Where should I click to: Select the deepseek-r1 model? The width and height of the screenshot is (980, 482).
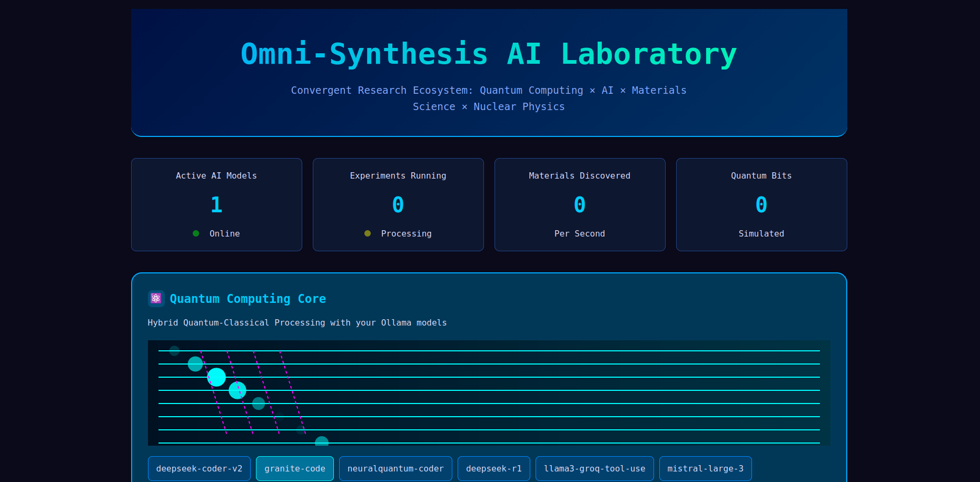(x=493, y=468)
